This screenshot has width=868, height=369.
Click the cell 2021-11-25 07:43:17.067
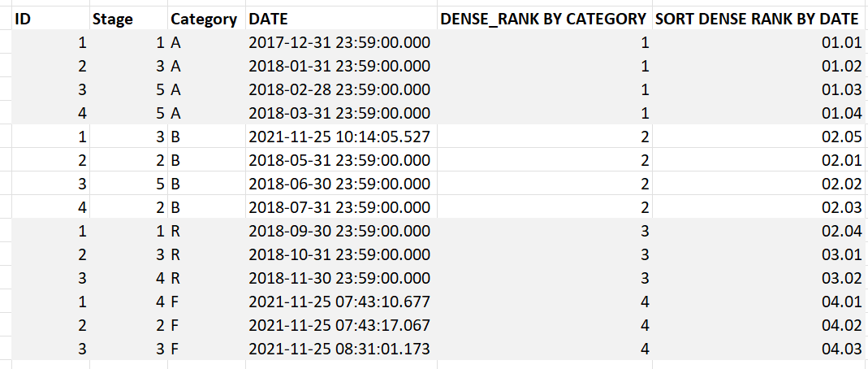click(x=341, y=324)
